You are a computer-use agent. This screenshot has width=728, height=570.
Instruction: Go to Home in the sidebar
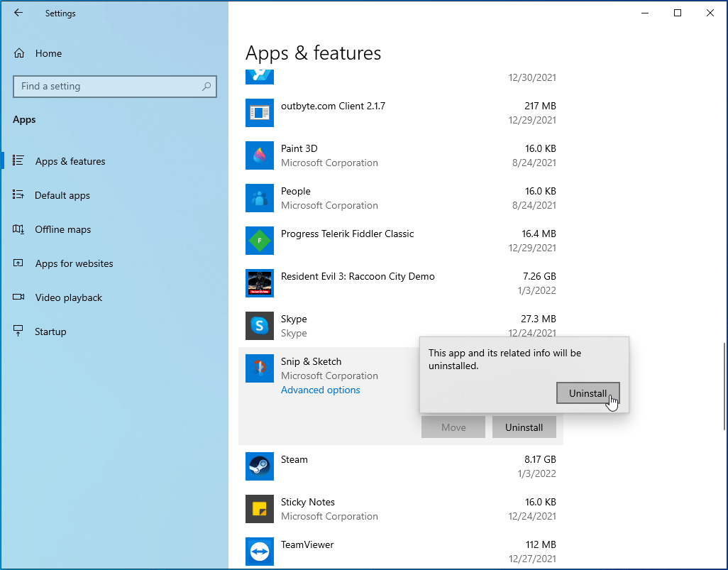pos(48,53)
